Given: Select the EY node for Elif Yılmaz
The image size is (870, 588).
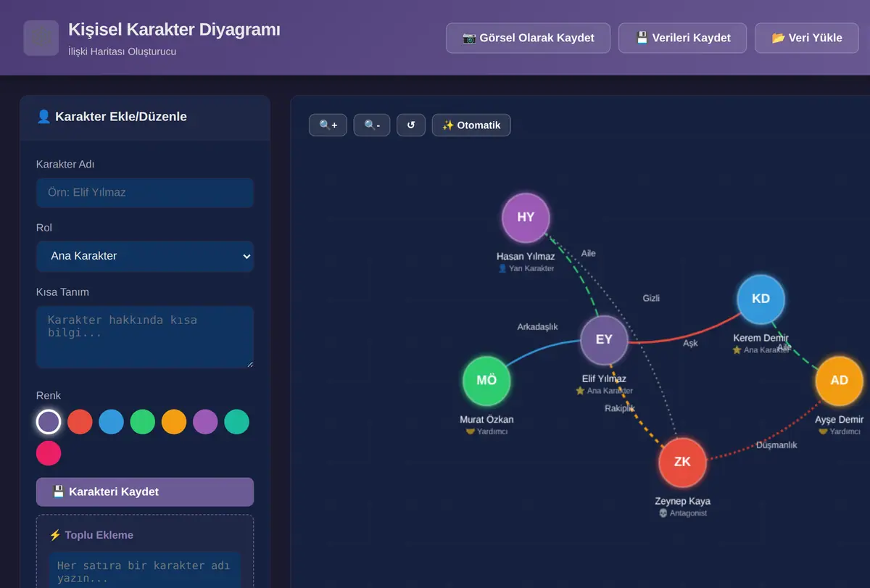Looking at the screenshot, I should tap(604, 339).
